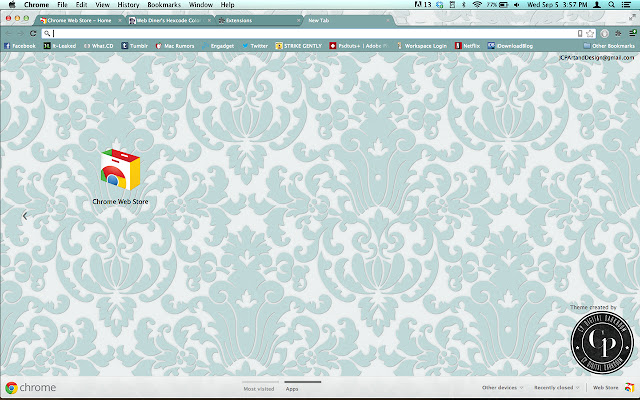Image resolution: width=640 pixels, height=400 pixels.
Task: Switch to Most visited section
Action: 259,389
